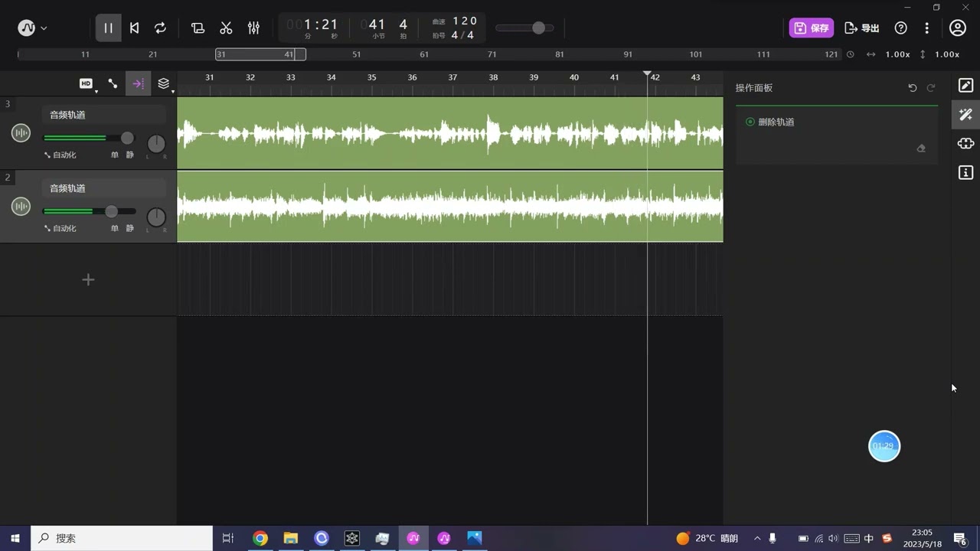Open 自动化 for track 3
980x551 pixels.
click(x=60, y=155)
